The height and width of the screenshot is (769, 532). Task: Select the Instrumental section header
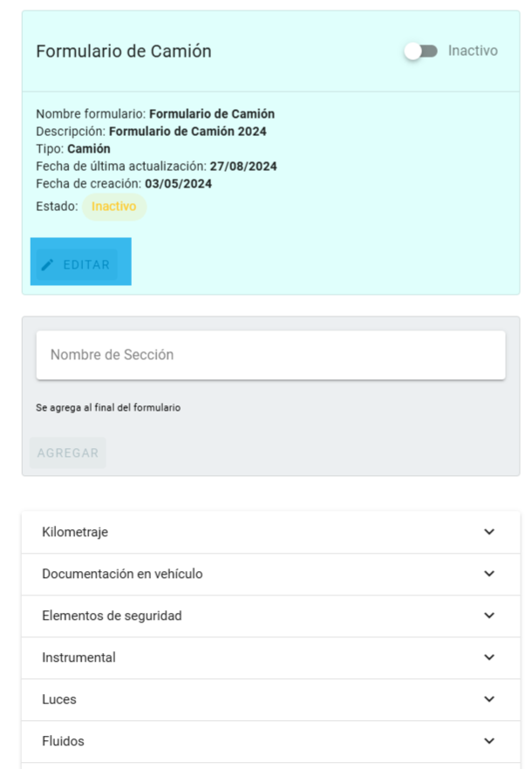tap(262, 657)
